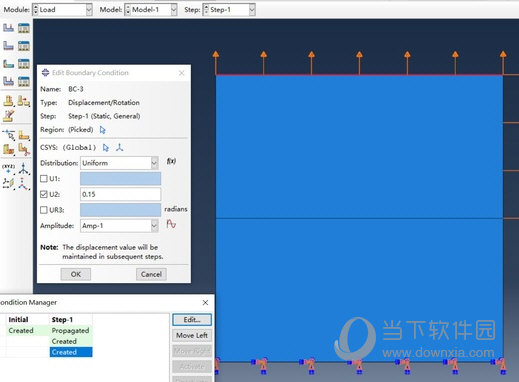
Task: Click OK in Edit Boundary Condition
Action: point(76,274)
